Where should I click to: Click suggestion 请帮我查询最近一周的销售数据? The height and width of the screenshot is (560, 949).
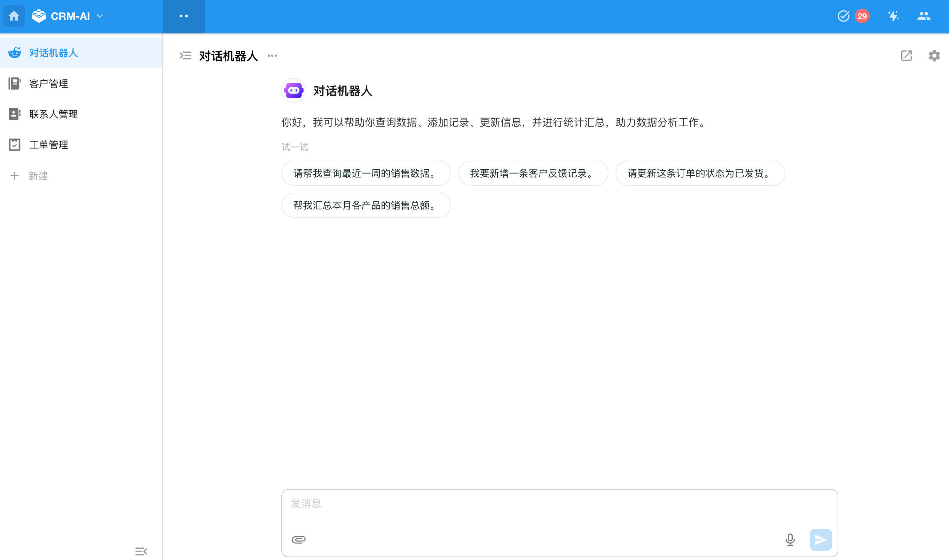click(366, 173)
